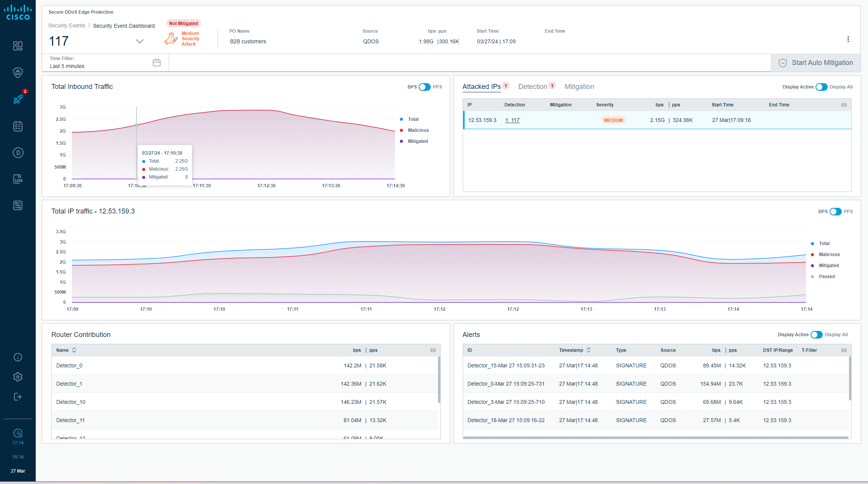This screenshot has height=484, width=868.
Task: Toggle BPS/PPS in Total Inbound Traffic
Action: click(424, 87)
